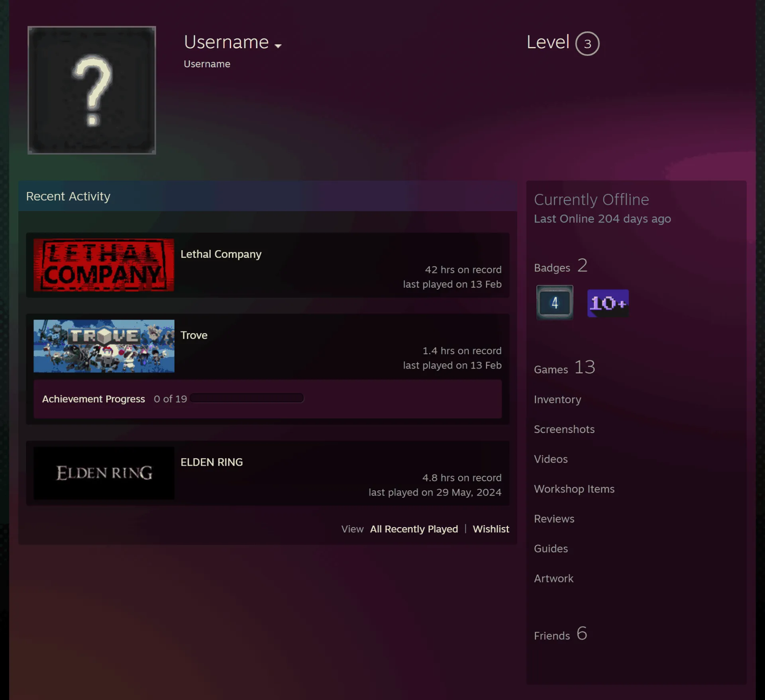This screenshot has width=765, height=700.
Task: Open the Badges section
Action: 561,266
